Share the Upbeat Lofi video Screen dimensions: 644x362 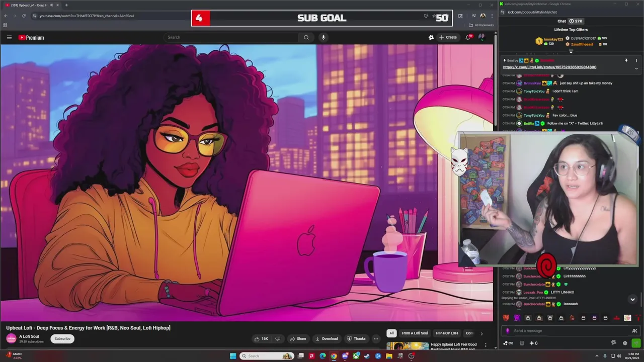pos(298,339)
